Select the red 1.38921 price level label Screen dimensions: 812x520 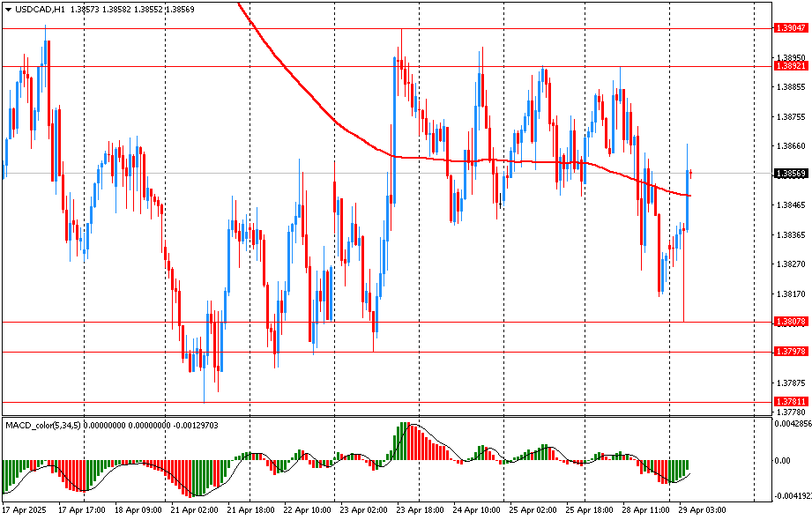tap(790, 66)
